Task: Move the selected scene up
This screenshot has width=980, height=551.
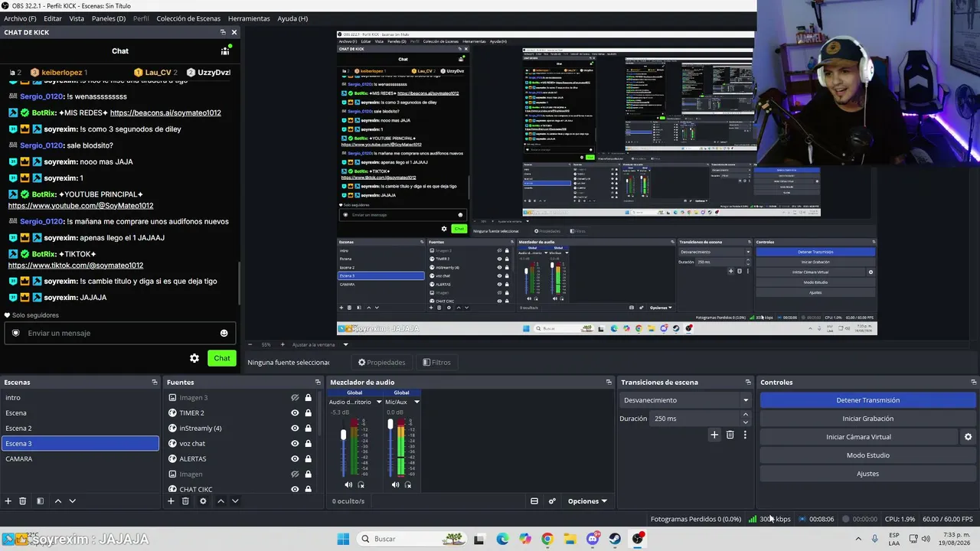Action: click(x=57, y=501)
